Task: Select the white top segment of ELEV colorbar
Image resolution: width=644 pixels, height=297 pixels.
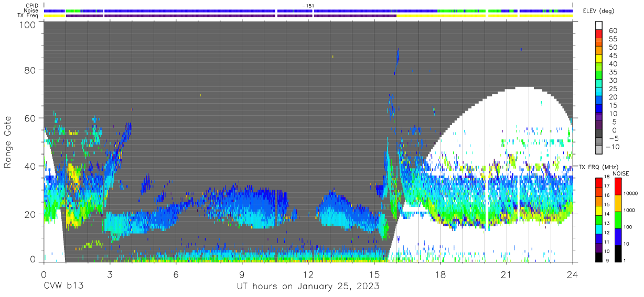Action: click(599, 26)
